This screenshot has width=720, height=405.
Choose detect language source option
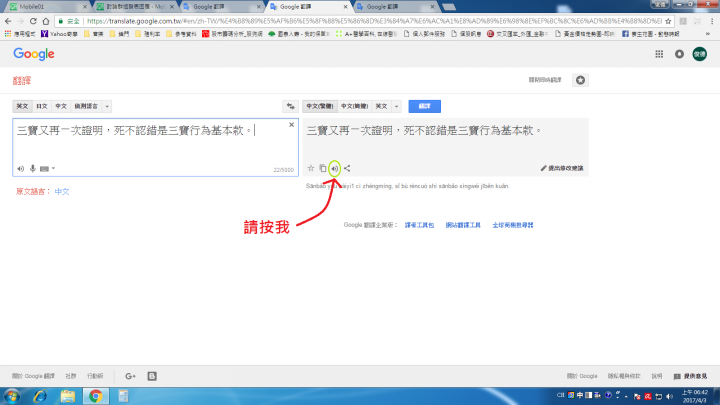[86, 106]
